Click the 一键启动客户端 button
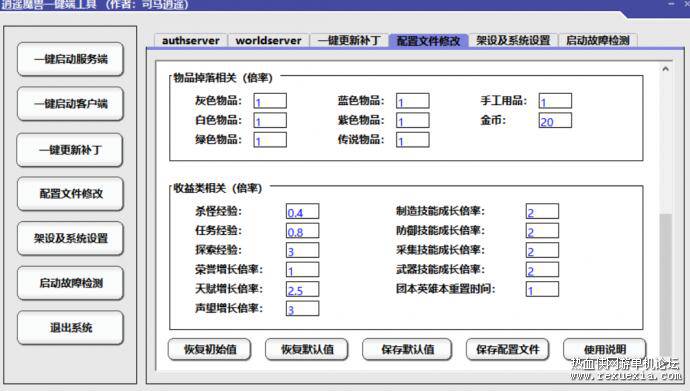The image size is (690, 391). tap(70, 104)
